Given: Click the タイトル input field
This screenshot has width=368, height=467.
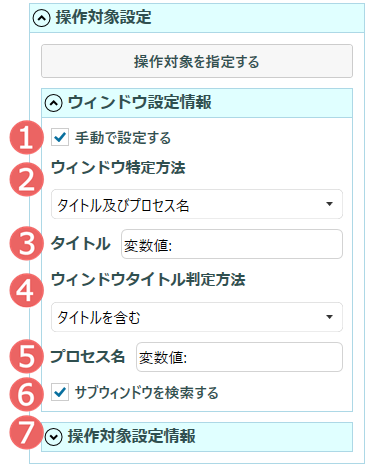Looking at the screenshot, I should pos(232,244).
